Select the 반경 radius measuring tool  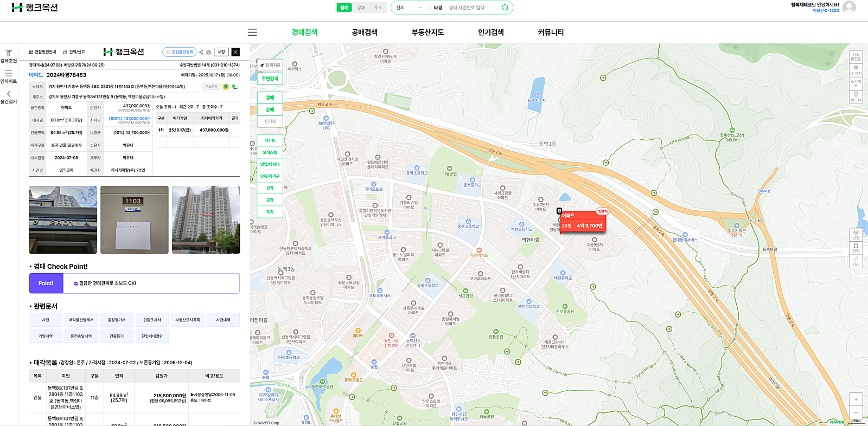(856, 235)
